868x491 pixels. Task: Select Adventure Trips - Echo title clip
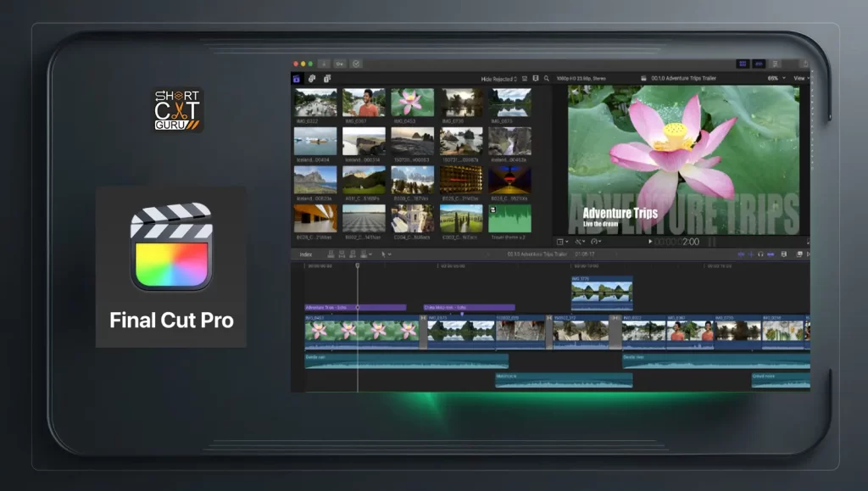[x=355, y=307]
